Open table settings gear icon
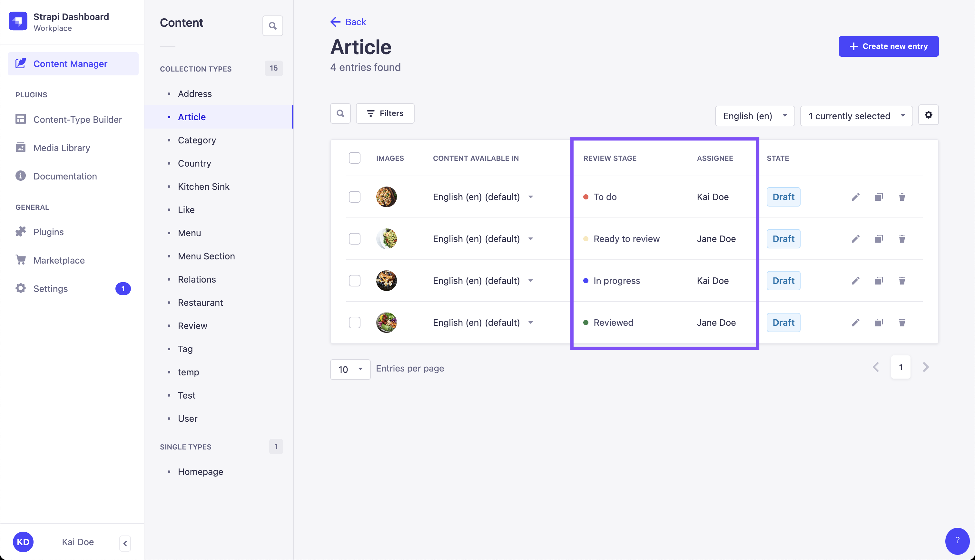Image resolution: width=975 pixels, height=560 pixels. (928, 115)
